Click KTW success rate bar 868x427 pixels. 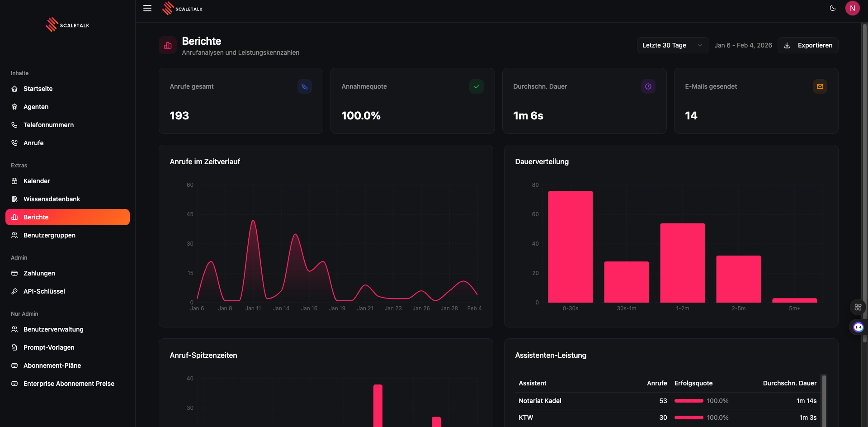[689, 418]
